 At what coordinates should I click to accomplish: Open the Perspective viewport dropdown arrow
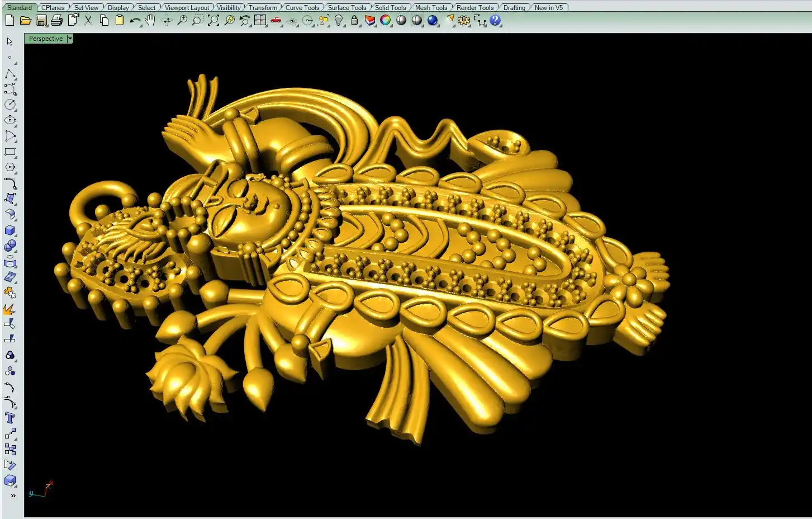70,39
